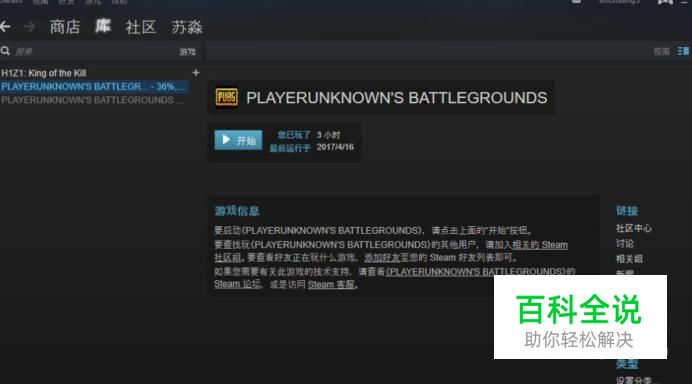Click the plus icon beside H1Z1
The height and width of the screenshot is (384, 692).
pos(196,72)
